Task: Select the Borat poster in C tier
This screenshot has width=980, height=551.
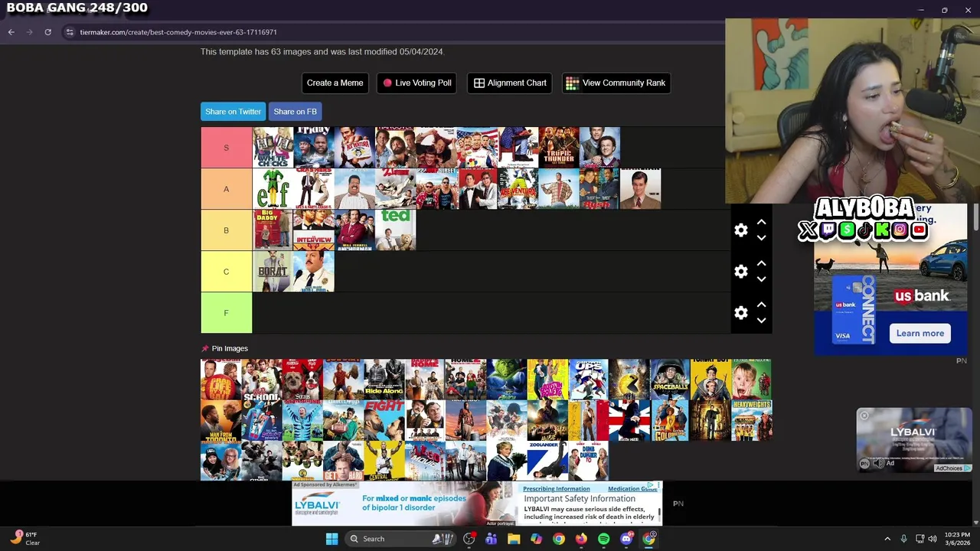Action: tap(273, 272)
